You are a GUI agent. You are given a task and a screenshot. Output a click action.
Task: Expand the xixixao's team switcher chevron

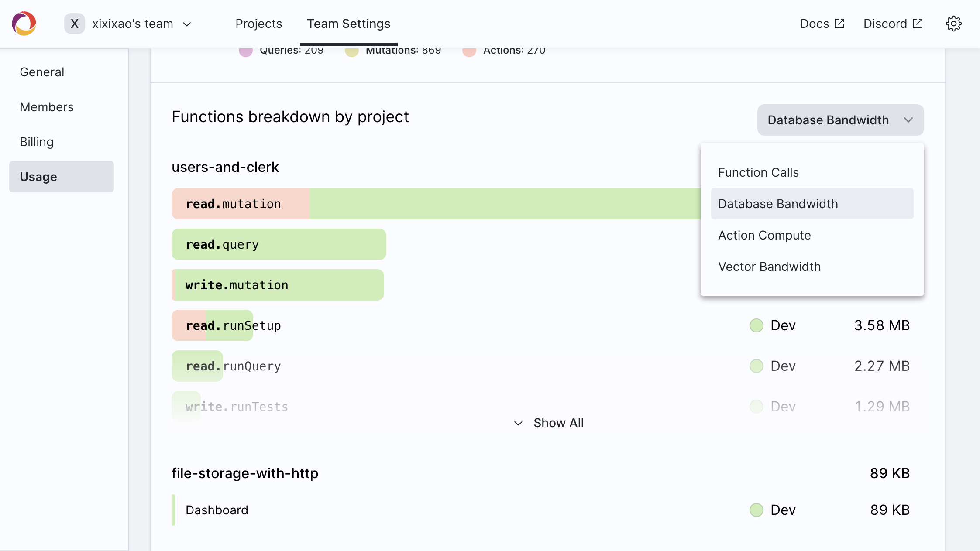(x=187, y=24)
